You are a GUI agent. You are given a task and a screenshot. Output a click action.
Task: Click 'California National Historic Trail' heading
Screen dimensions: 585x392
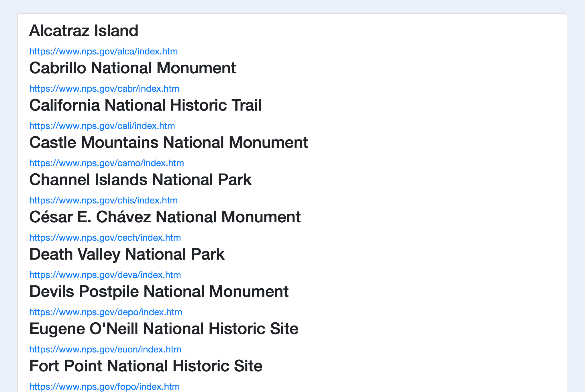click(x=146, y=105)
